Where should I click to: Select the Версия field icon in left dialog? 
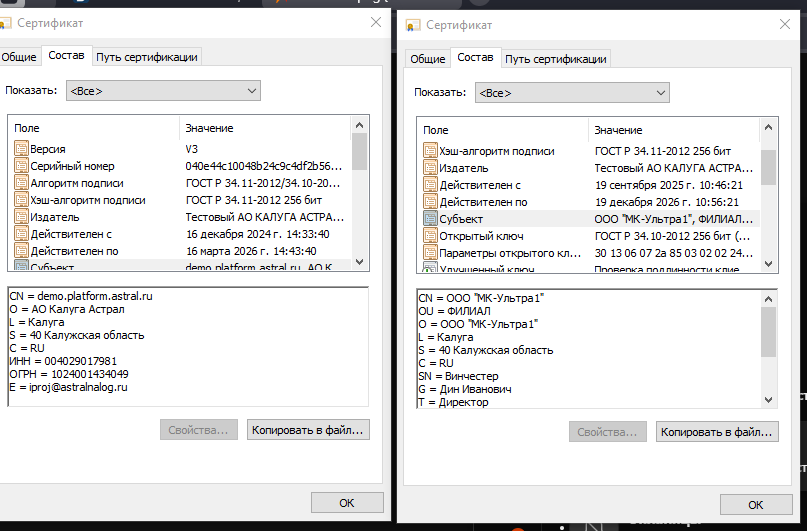coord(21,149)
